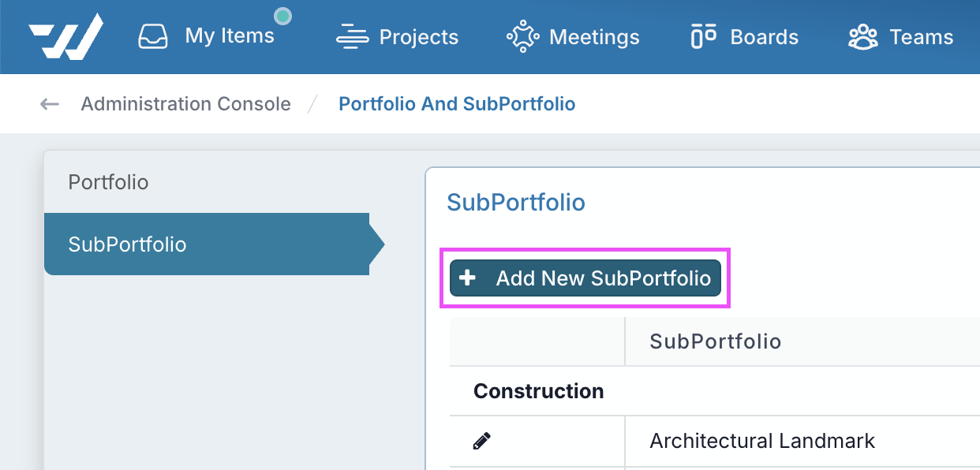Click the Add New SubPortfolio button text
980x470 pixels.
click(x=604, y=278)
